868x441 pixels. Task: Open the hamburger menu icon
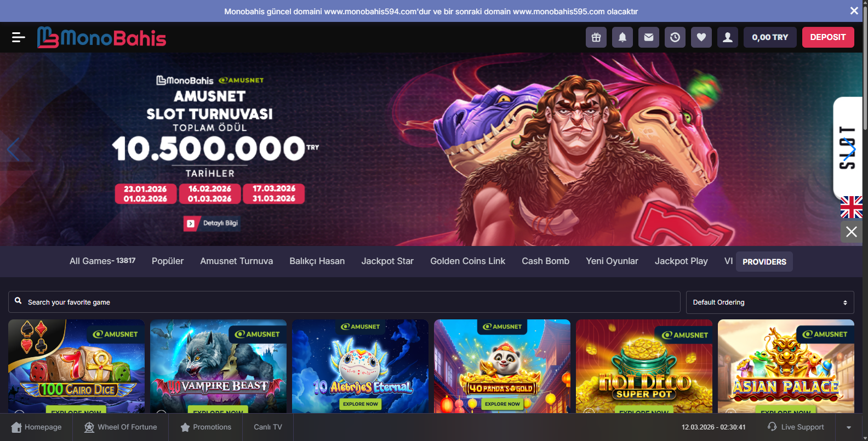[x=19, y=37]
